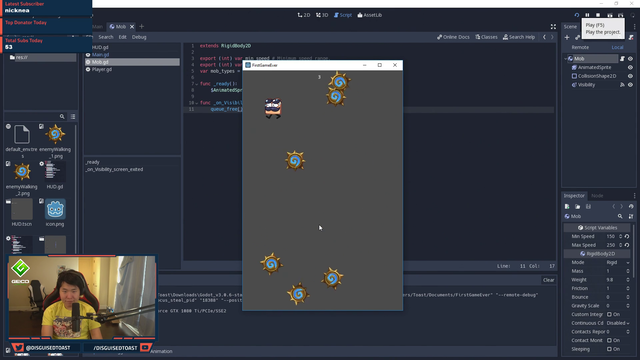Create new resource icon in Inspector
640x360 pixels.
pos(567,207)
